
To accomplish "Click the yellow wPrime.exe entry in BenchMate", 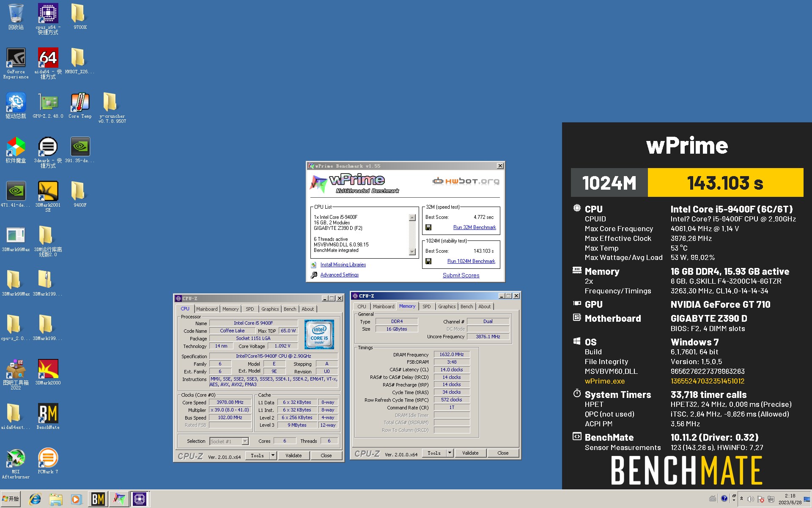I will (x=605, y=381).
